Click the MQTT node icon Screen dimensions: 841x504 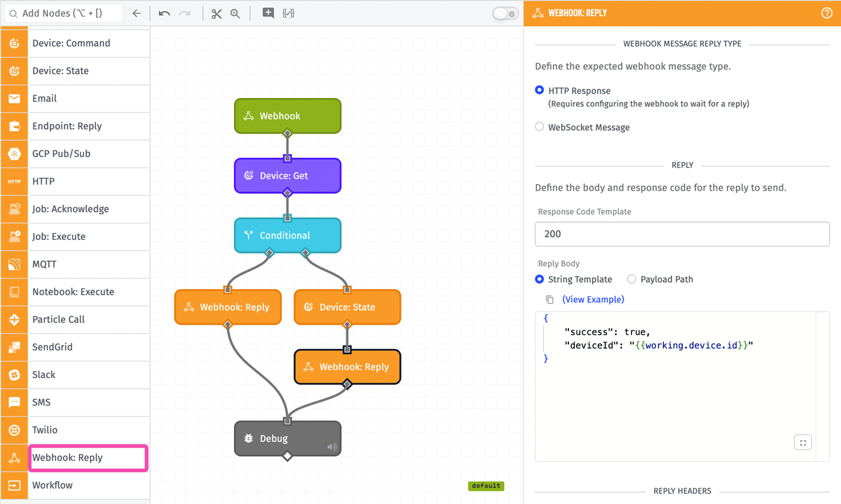coord(14,264)
